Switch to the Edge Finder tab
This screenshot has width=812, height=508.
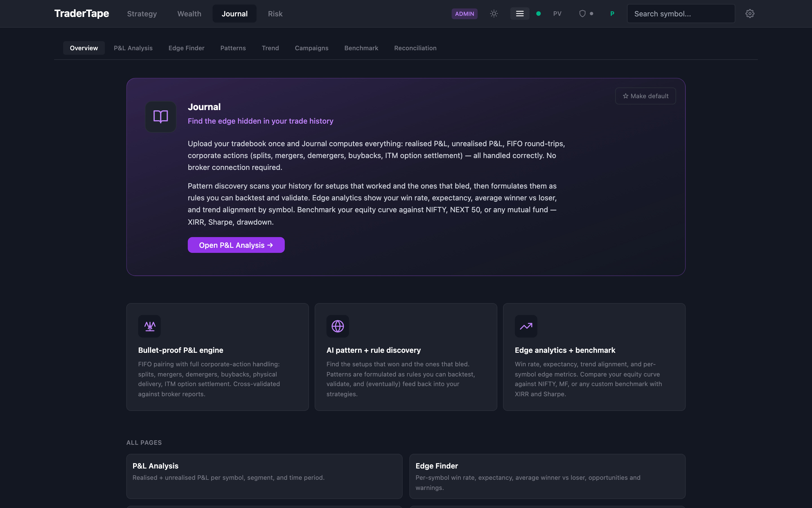187,48
